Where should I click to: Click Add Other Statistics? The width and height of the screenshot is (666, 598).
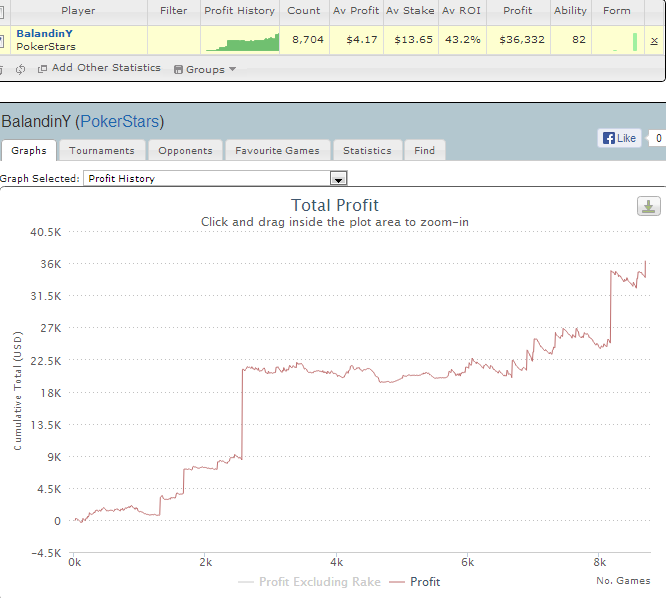coord(106,68)
